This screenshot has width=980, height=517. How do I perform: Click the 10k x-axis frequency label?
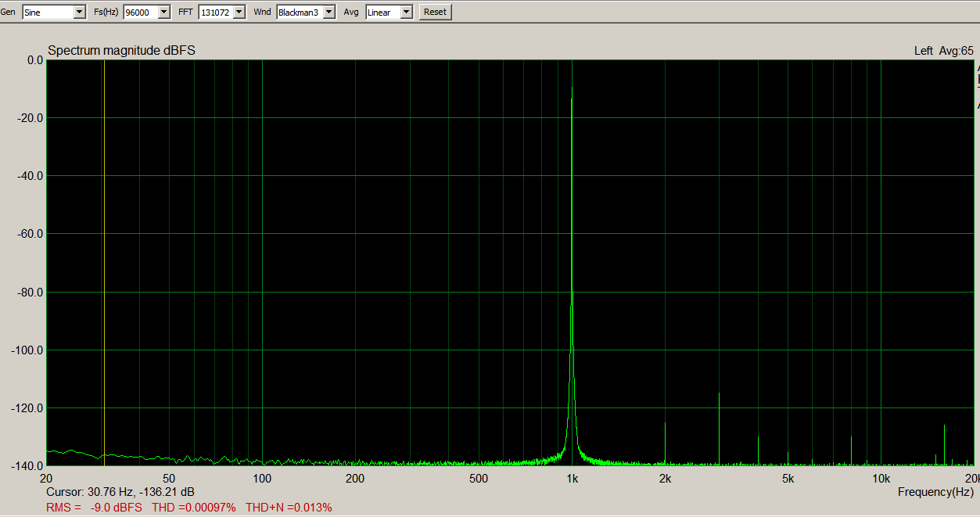[881, 479]
